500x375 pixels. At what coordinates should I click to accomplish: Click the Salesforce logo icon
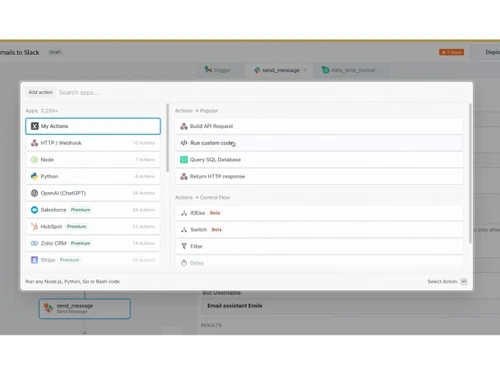tap(34, 210)
